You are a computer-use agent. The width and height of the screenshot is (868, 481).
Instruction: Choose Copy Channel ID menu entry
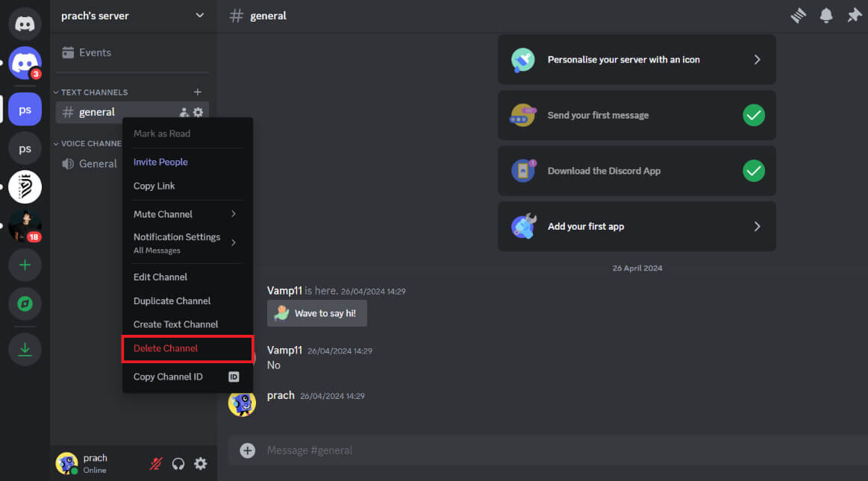[x=187, y=377]
